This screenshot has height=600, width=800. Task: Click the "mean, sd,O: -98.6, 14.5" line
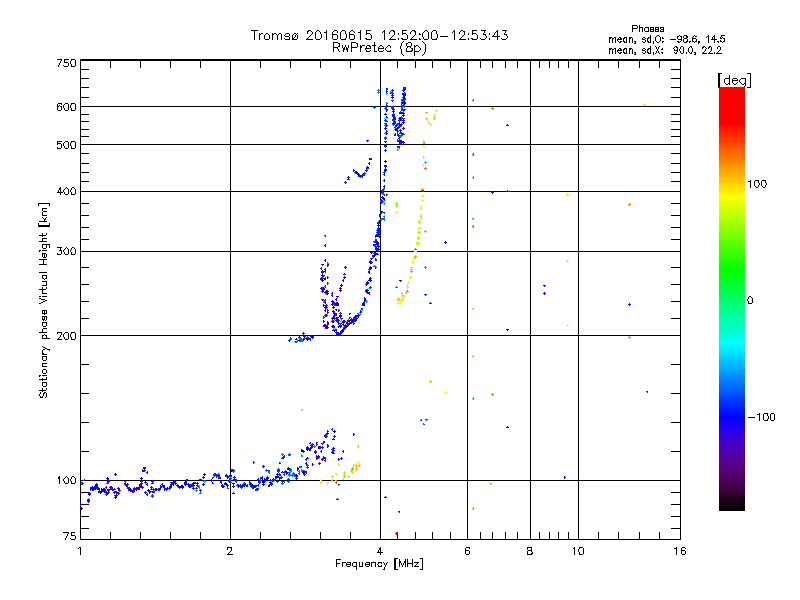[666, 39]
